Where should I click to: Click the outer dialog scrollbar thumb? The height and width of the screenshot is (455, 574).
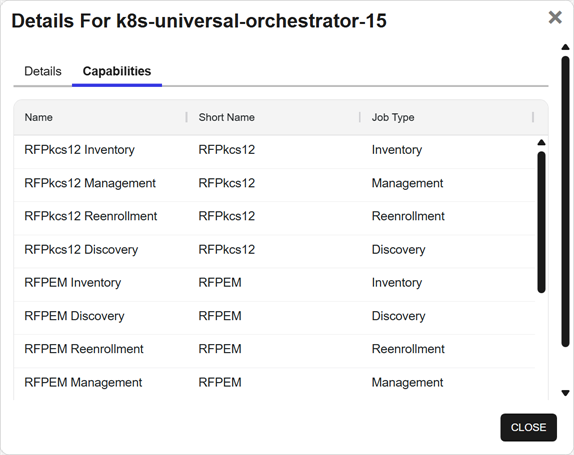[x=565, y=201]
